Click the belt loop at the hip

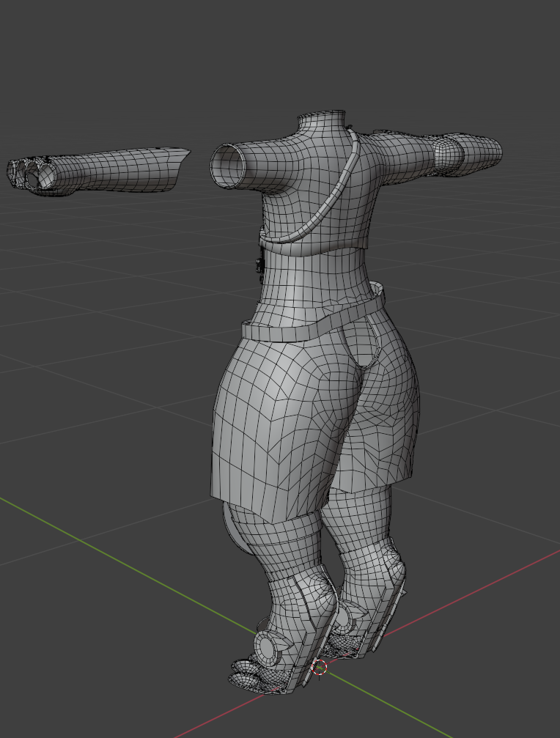click(377, 292)
